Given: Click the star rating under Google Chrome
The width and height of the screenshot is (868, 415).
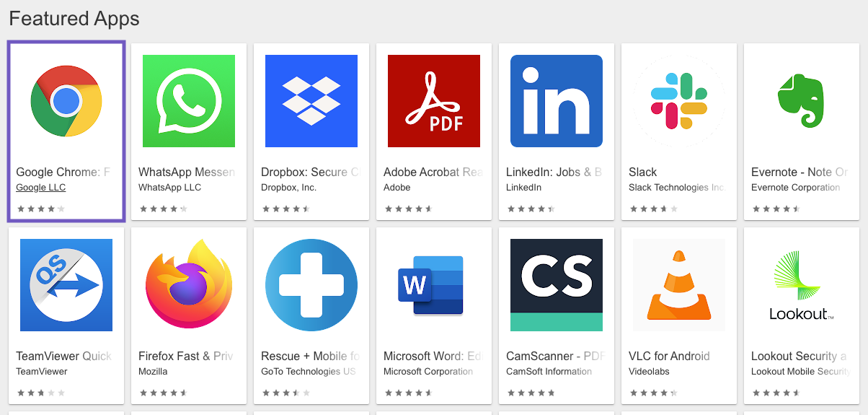Looking at the screenshot, I should tap(40, 209).
